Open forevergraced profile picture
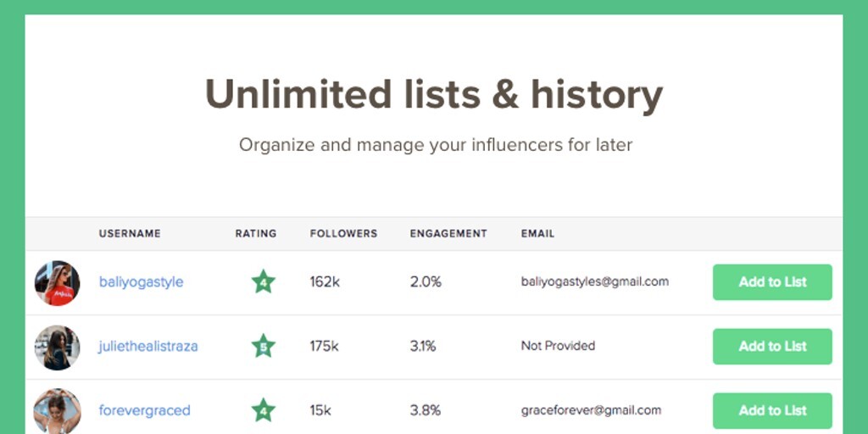Image resolution: width=868 pixels, height=434 pixels. point(57,411)
